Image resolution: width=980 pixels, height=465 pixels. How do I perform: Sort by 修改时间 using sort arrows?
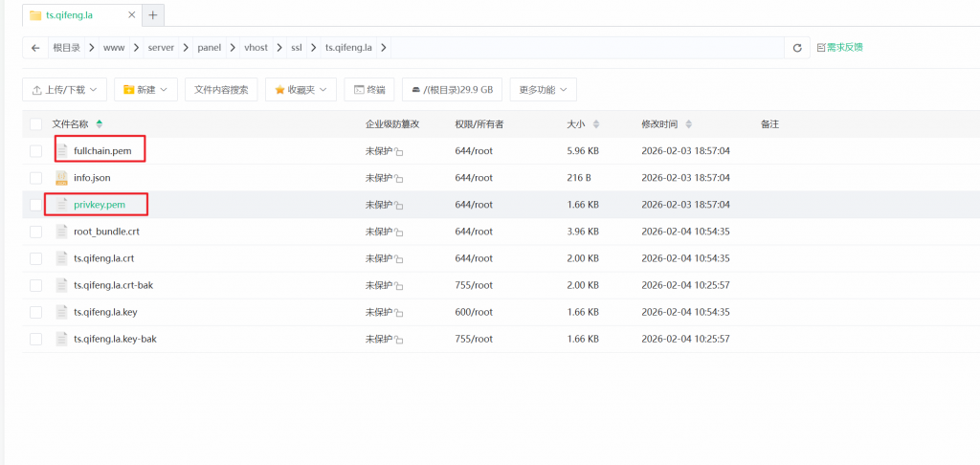pyautogui.click(x=689, y=124)
